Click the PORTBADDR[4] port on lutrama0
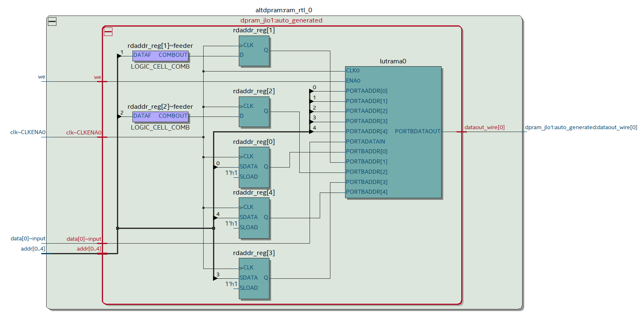Image resolution: width=644 pixels, height=318 pixels. 366,192
